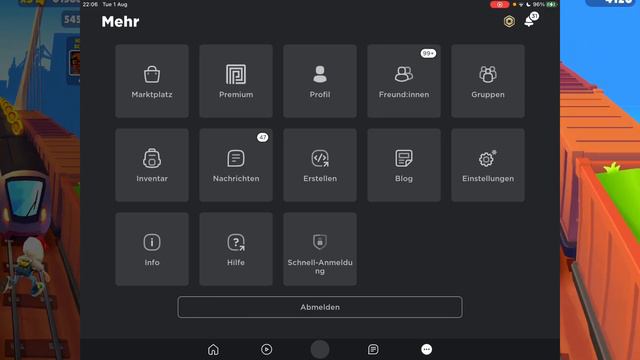Click the screen recording indicator in status bar
The height and width of the screenshot is (360, 640).
(500, 4)
